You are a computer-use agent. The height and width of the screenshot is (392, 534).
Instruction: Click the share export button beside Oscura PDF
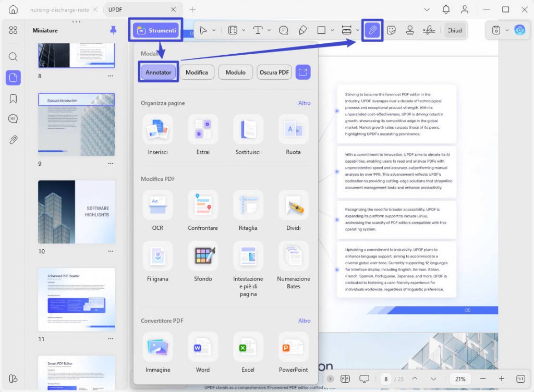[x=303, y=72]
